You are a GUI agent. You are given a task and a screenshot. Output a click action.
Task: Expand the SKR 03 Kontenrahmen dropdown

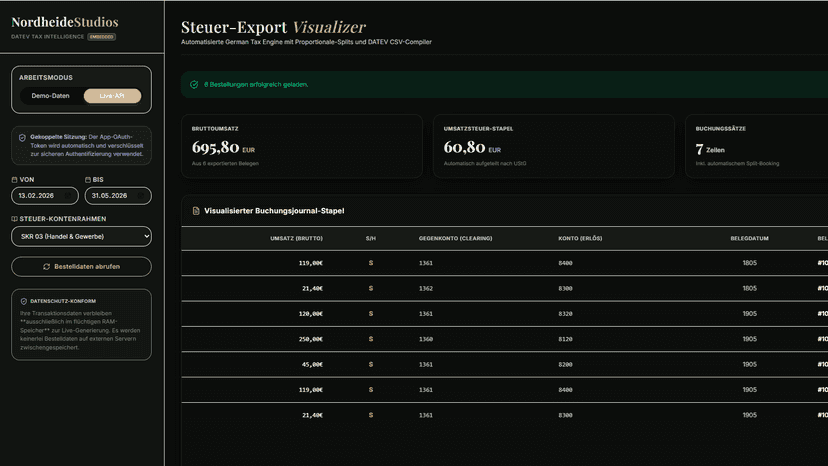81,236
